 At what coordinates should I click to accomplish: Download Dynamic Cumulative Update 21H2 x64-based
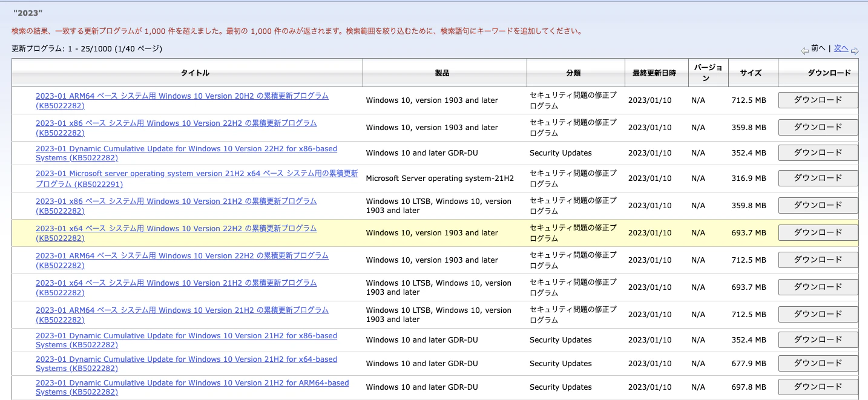[x=818, y=364]
